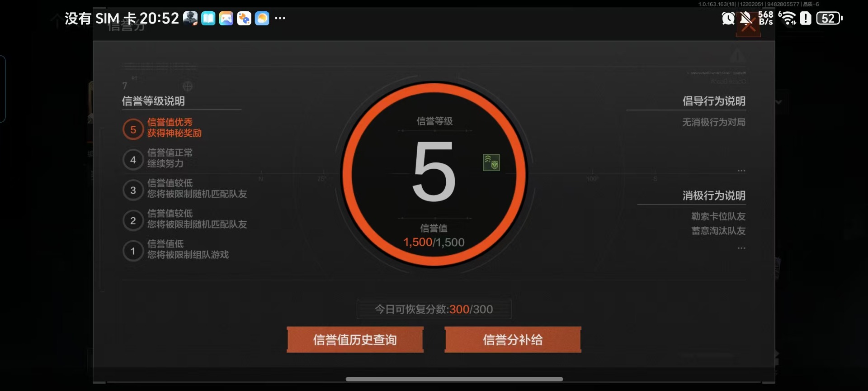Tap the Wi-Fi 6 signal icon
The image size is (868, 391).
click(x=788, y=18)
